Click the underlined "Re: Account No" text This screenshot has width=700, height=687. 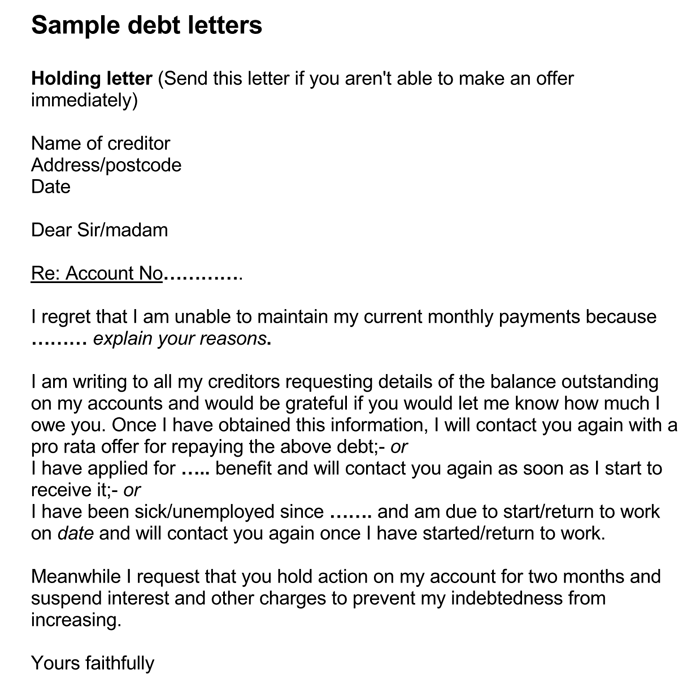coord(96,273)
